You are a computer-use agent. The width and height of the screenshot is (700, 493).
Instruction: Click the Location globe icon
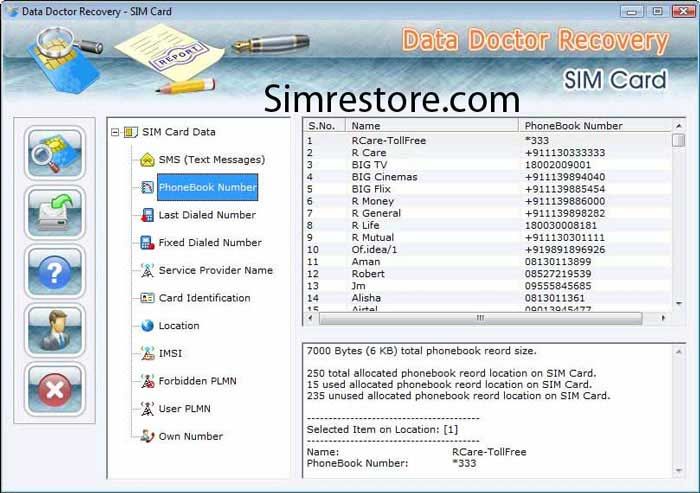tap(147, 326)
